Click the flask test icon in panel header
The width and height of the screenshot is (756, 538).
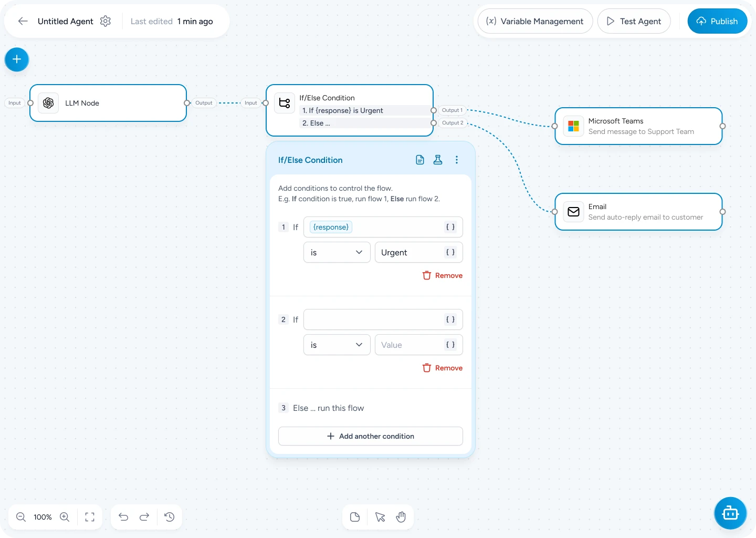[438, 160]
